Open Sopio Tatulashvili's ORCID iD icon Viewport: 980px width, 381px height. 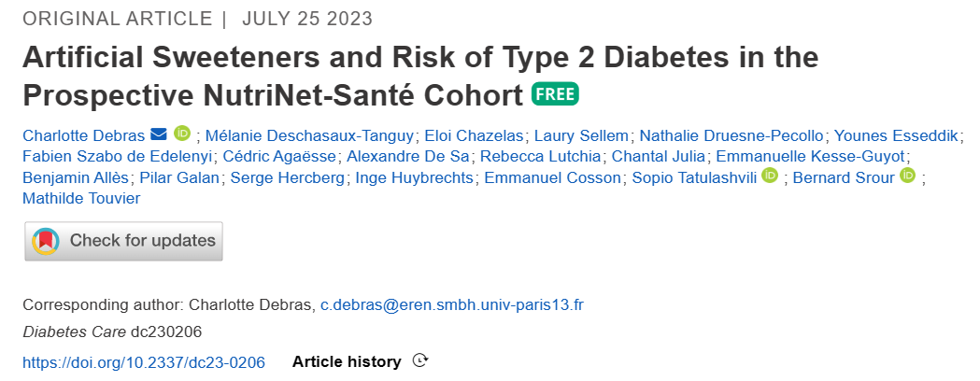[770, 176]
